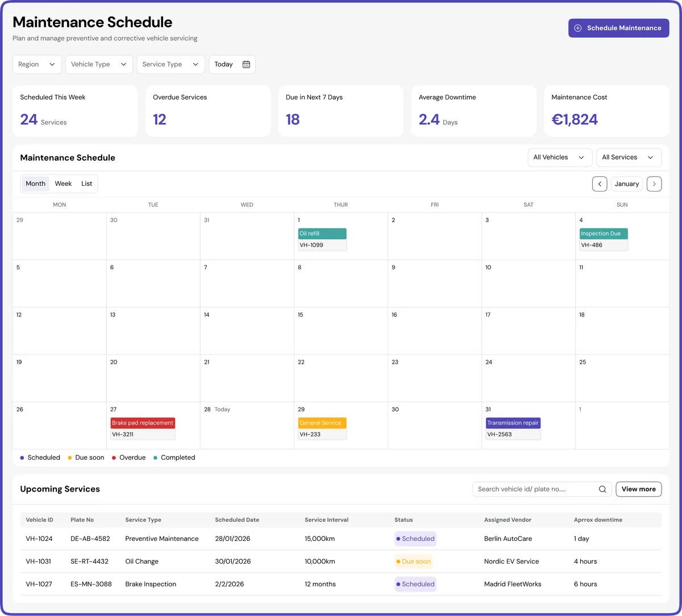Click the search magnifier in Upcoming Services
The height and width of the screenshot is (616, 682).
[602, 489]
